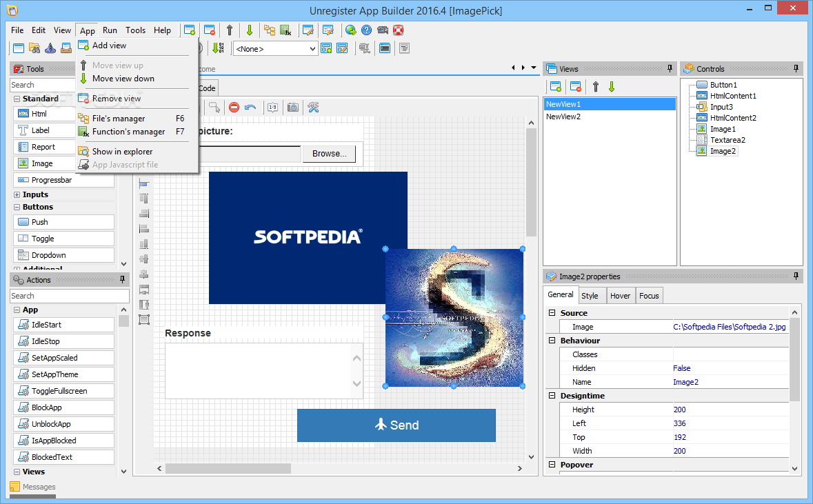Collapse the Behaviour property section
Viewport: 813px width, 504px height.
[x=552, y=340]
